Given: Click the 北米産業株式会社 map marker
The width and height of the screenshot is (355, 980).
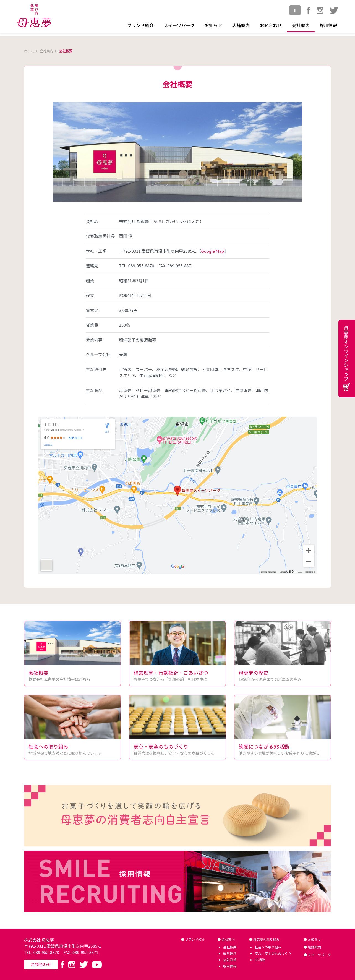Looking at the screenshot, I should click(x=218, y=470).
